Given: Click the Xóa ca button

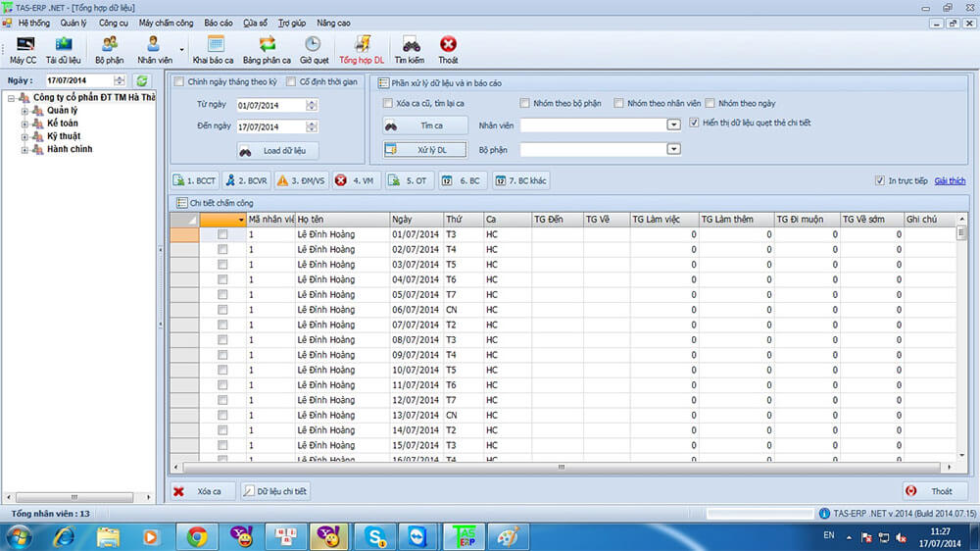Looking at the screenshot, I should point(203,491).
